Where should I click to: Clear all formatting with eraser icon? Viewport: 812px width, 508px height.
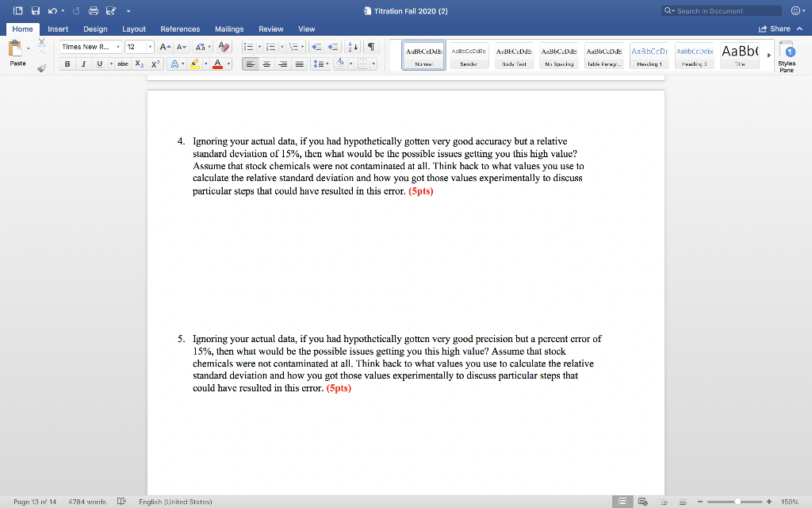pos(225,48)
